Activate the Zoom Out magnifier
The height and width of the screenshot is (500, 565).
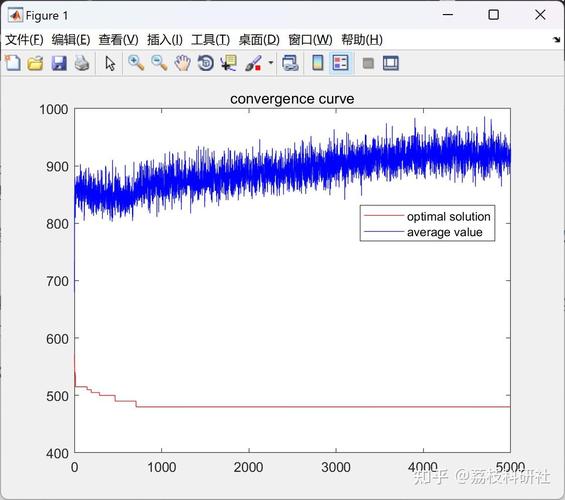pyautogui.click(x=159, y=63)
